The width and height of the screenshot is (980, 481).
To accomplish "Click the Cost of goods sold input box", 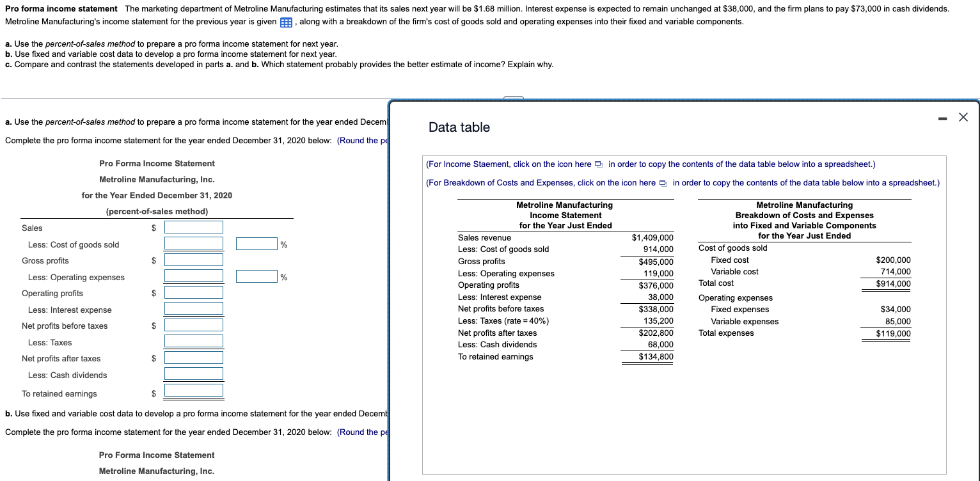I will [x=193, y=244].
